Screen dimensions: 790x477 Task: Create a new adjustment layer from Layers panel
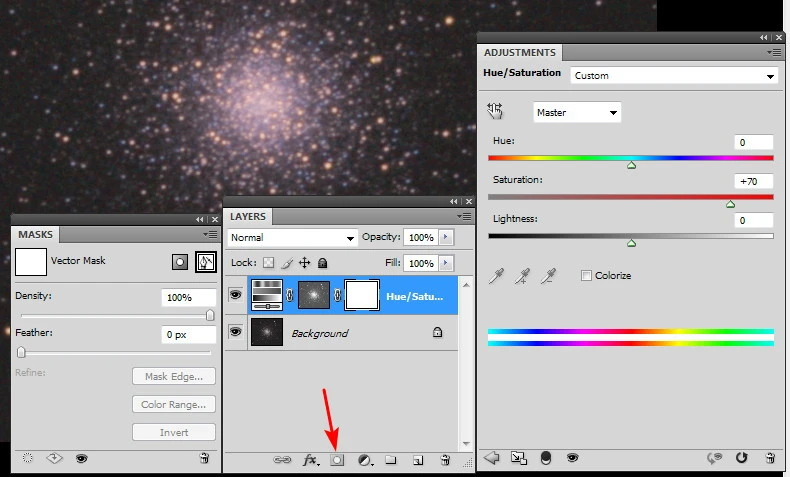tap(365, 460)
